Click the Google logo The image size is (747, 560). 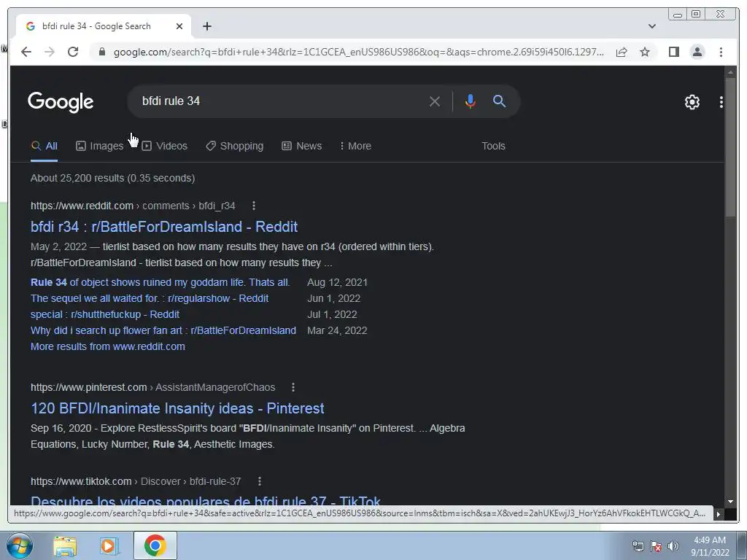[61, 102]
